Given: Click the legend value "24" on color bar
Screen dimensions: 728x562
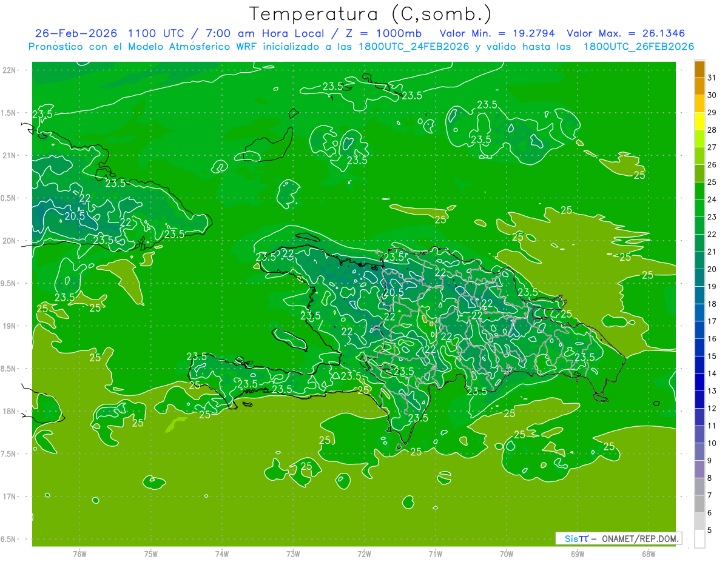Looking at the screenshot, I should tap(712, 199).
